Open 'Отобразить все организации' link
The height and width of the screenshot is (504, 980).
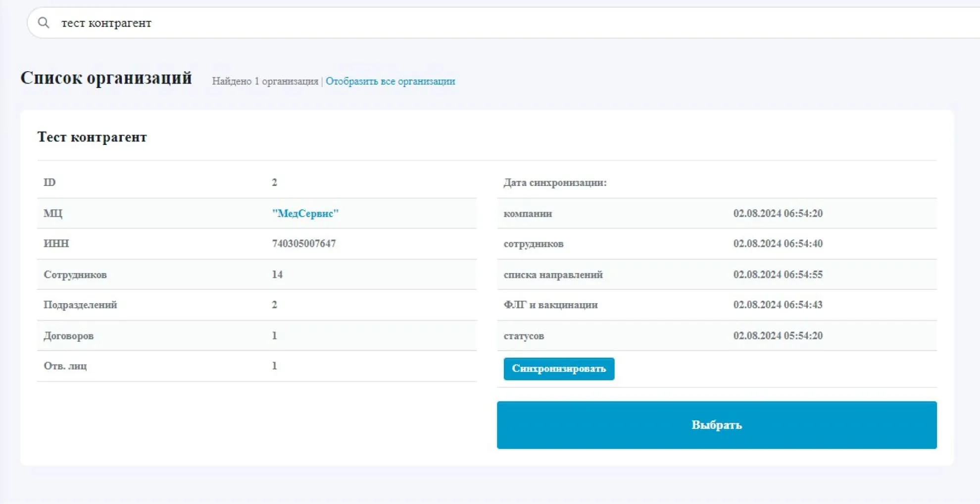390,81
